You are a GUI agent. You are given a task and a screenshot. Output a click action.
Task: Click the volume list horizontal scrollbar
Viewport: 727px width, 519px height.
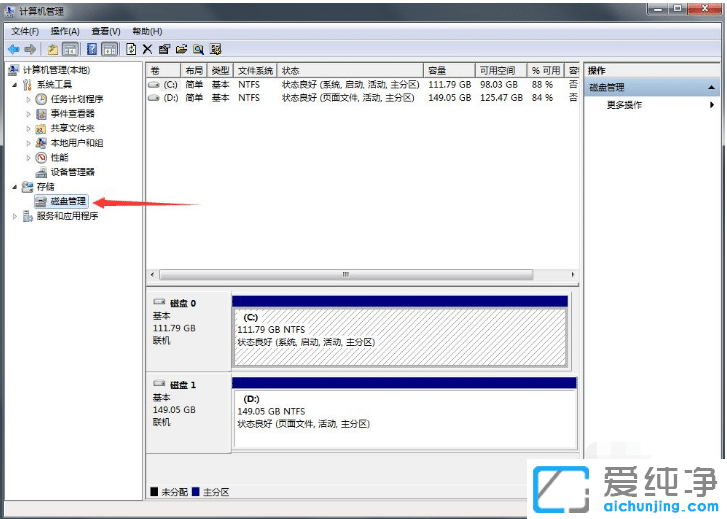(346, 274)
